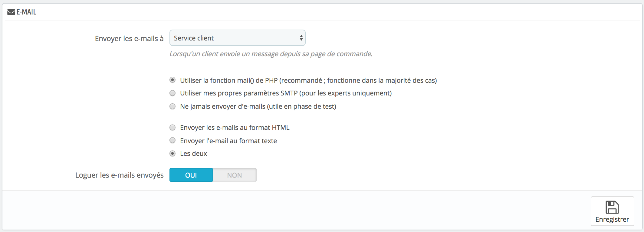The height and width of the screenshot is (232, 644).
Task: Select 'Envoyer l'e-mail au format texte' radio
Action: [172, 140]
